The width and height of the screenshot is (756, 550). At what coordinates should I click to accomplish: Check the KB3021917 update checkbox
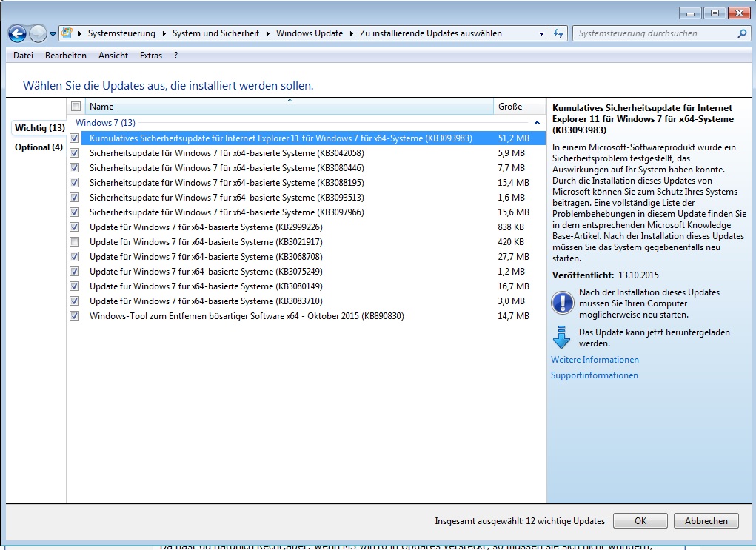(74, 241)
